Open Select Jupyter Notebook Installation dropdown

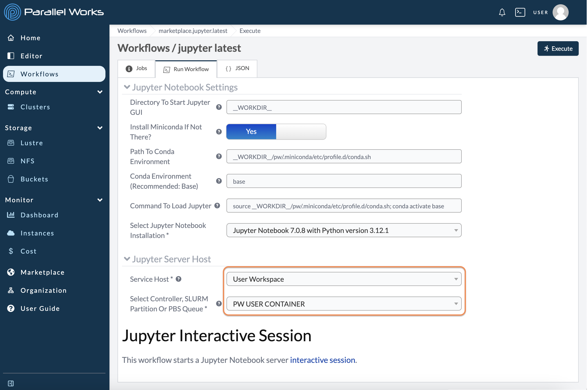(344, 230)
